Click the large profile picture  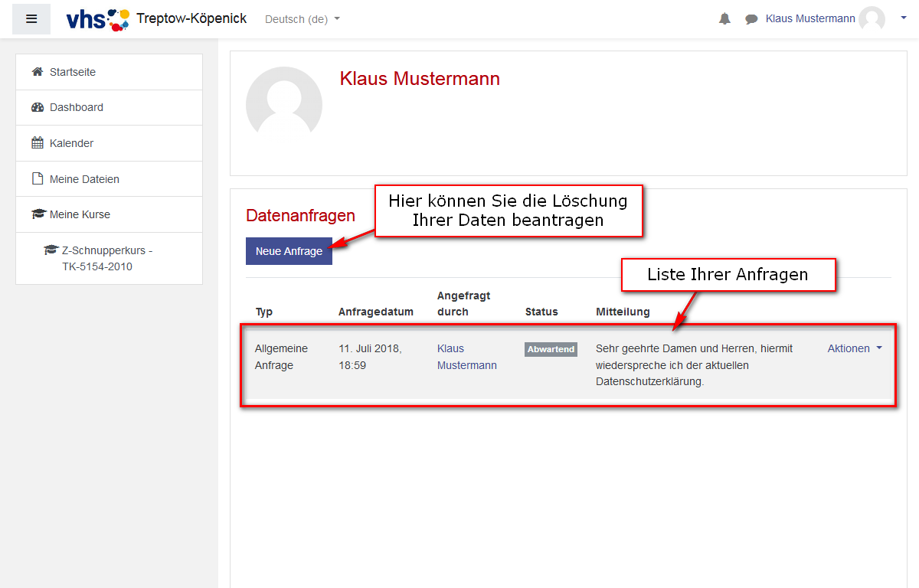(x=284, y=105)
